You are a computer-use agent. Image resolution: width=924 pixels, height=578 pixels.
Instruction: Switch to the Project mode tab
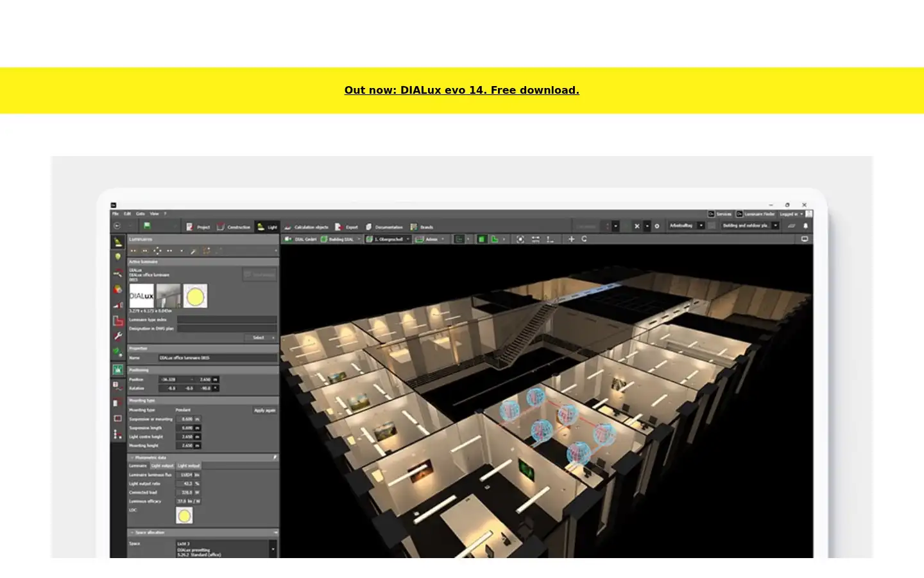pos(198,227)
